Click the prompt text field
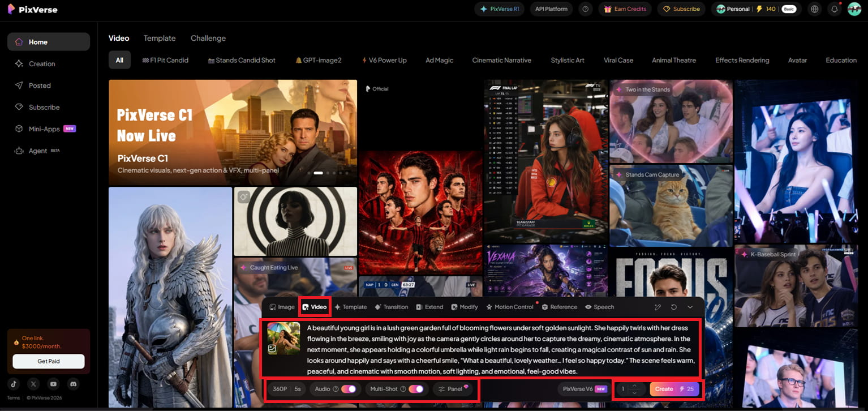 tap(500, 350)
